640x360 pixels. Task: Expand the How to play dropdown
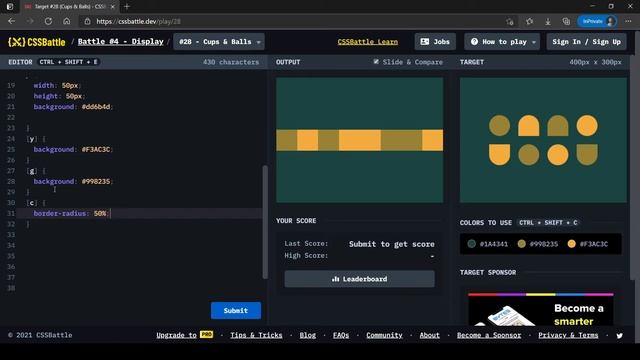(502, 42)
